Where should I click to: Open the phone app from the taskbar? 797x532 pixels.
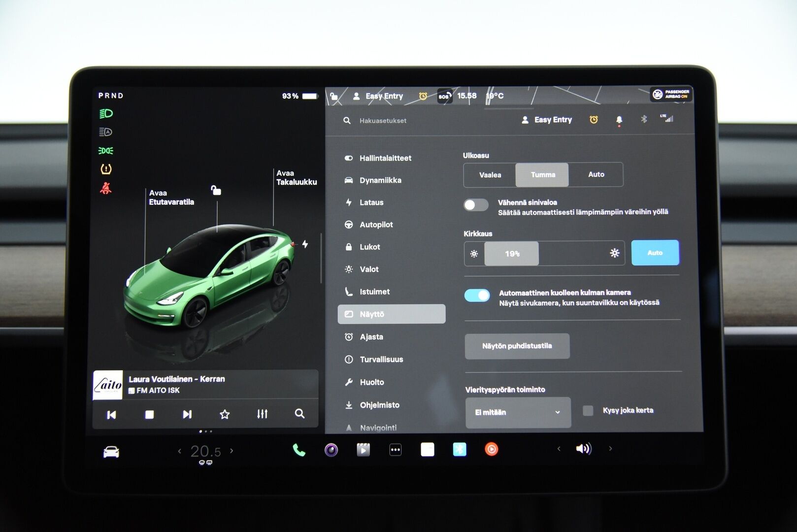pyautogui.click(x=298, y=450)
